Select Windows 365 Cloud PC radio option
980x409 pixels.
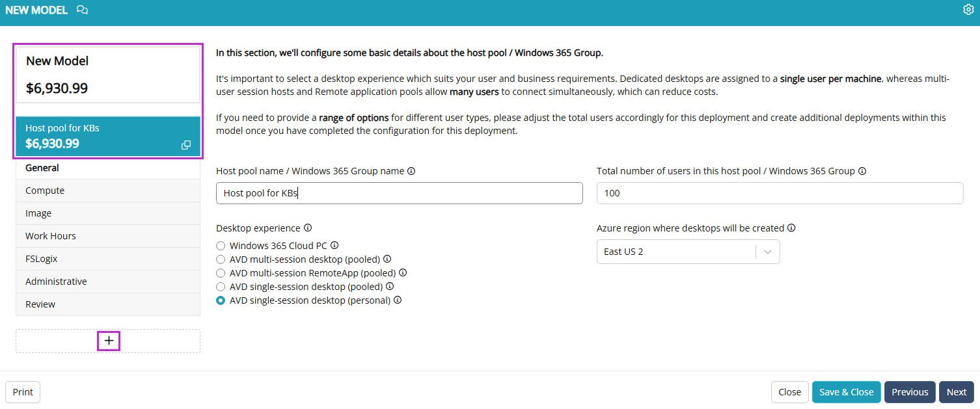(221, 246)
